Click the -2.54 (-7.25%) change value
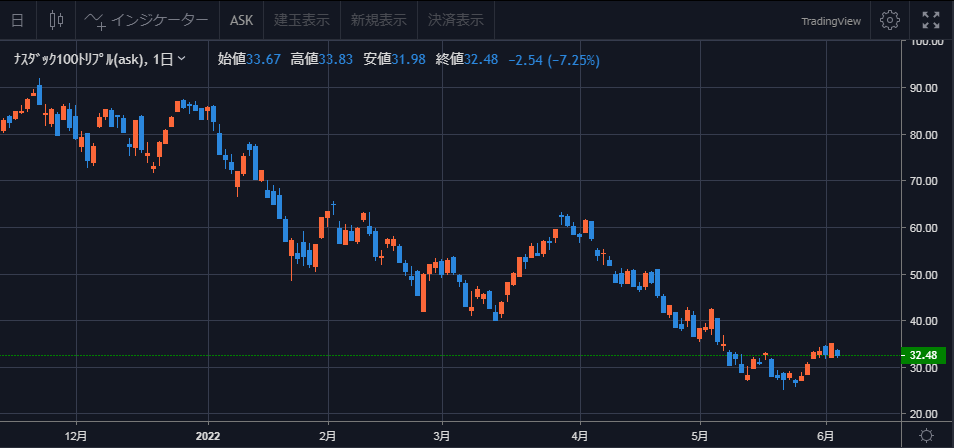Screen dimensions: 954x448 click(554, 60)
